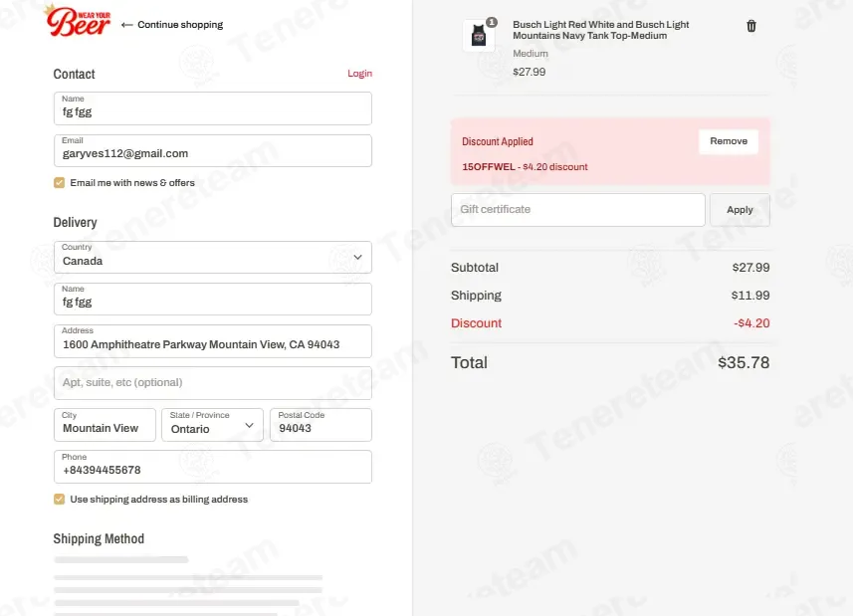
Task: Open the tank top product thumbnail
Action: click(478, 36)
